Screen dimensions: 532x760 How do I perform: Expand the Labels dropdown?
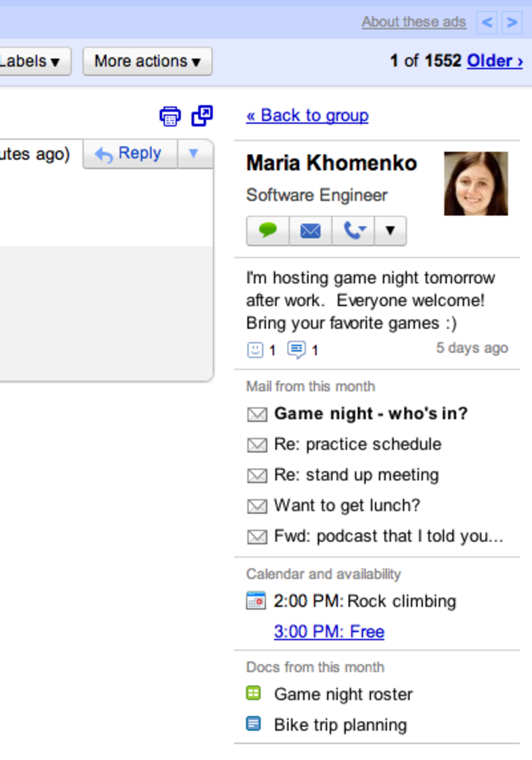tap(31, 61)
